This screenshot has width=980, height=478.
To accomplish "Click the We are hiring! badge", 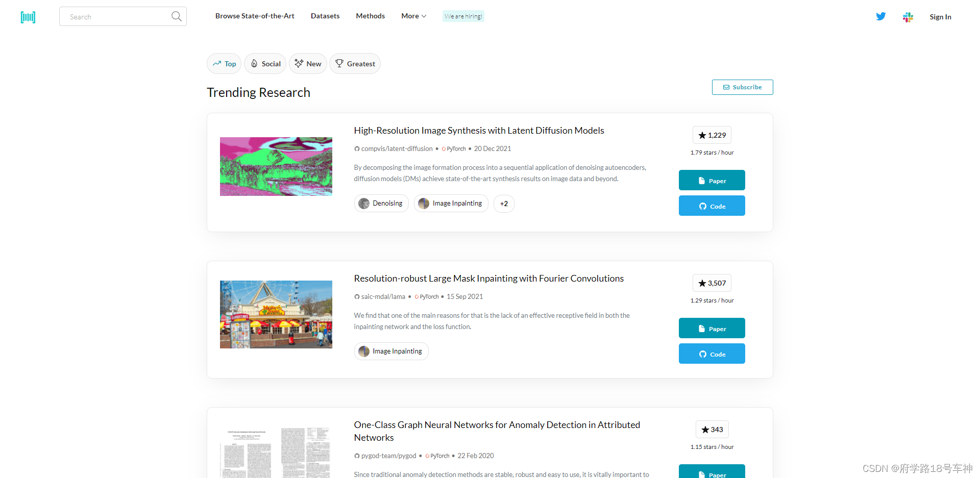I will (463, 16).
